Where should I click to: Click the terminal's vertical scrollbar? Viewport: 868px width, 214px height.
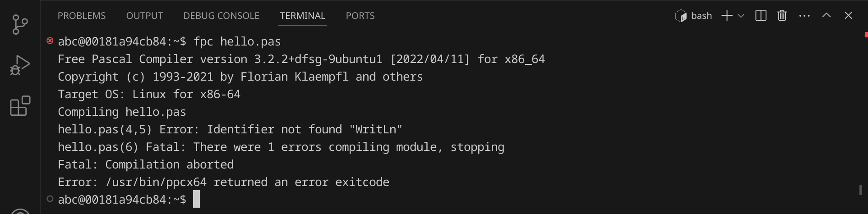coord(861,190)
